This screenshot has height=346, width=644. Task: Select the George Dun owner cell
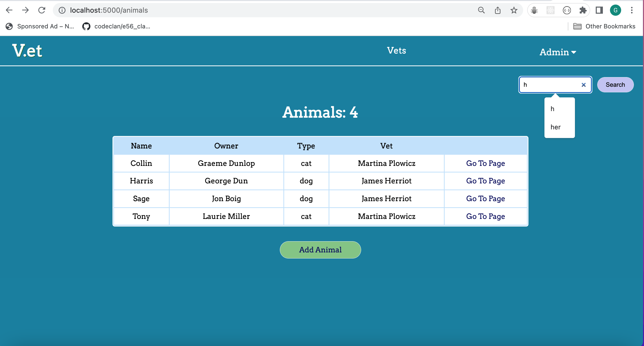[x=226, y=181]
